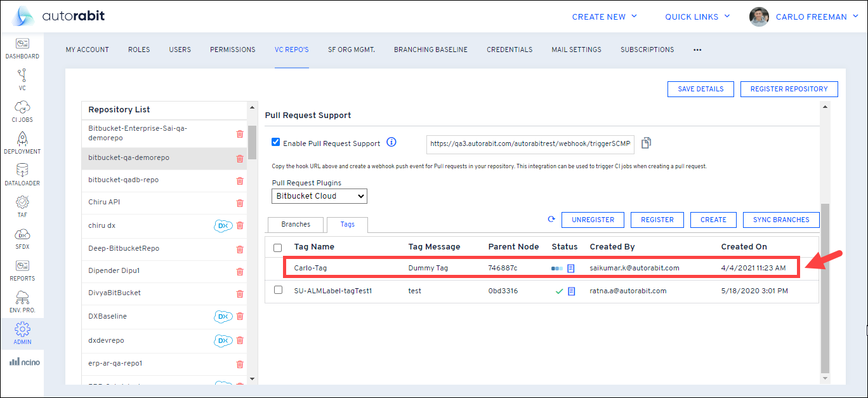Switch to the Branches tab
The width and height of the screenshot is (868, 398).
[296, 225]
